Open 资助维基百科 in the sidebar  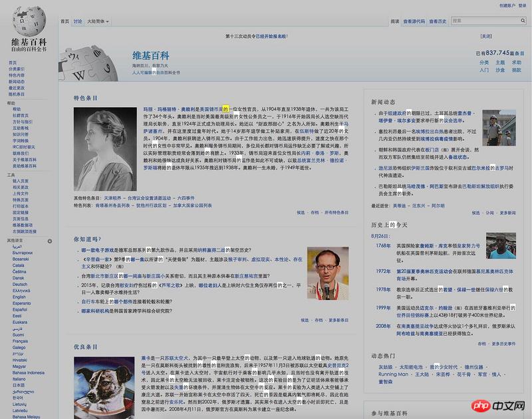[25, 166]
